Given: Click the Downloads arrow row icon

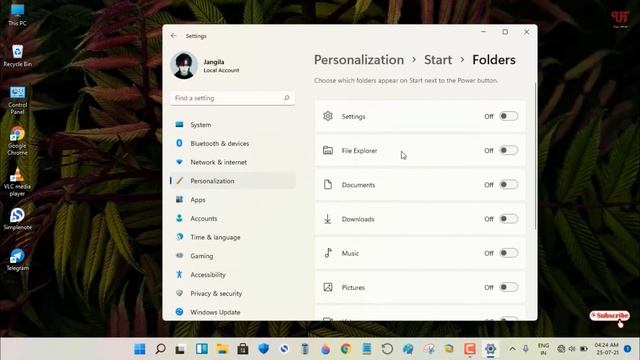Looking at the screenshot, I should click(x=328, y=219).
